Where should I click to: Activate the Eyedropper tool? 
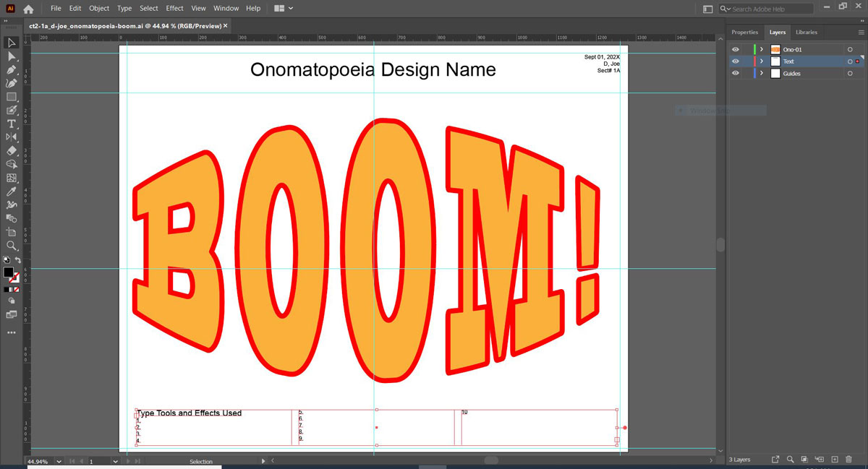pyautogui.click(x=12, y=192)
